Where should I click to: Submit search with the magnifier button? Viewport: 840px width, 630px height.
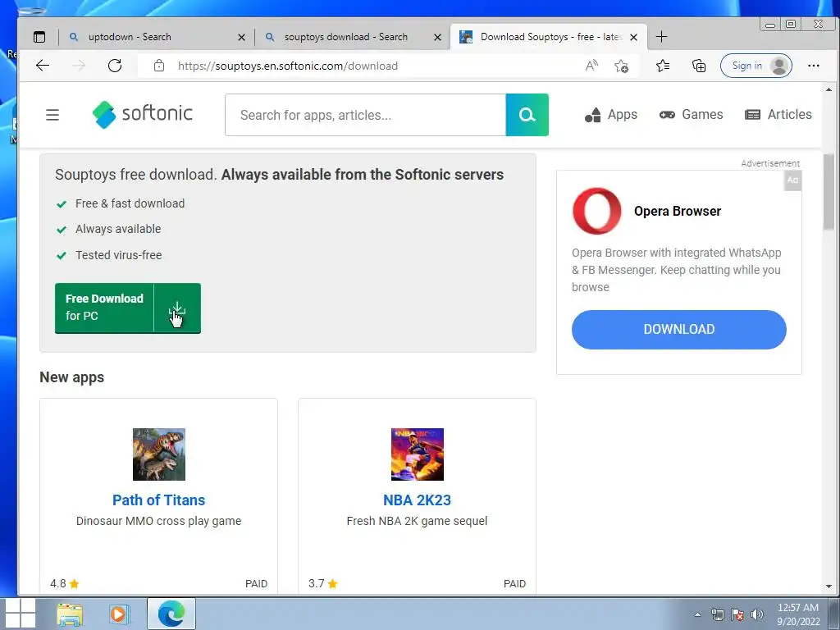point(527,115)
